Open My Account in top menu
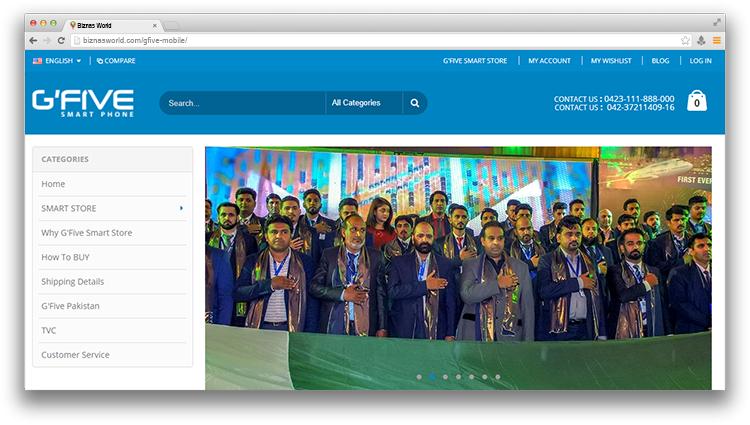The height and width of the screenshot is (425, 750). coord(549,61)
